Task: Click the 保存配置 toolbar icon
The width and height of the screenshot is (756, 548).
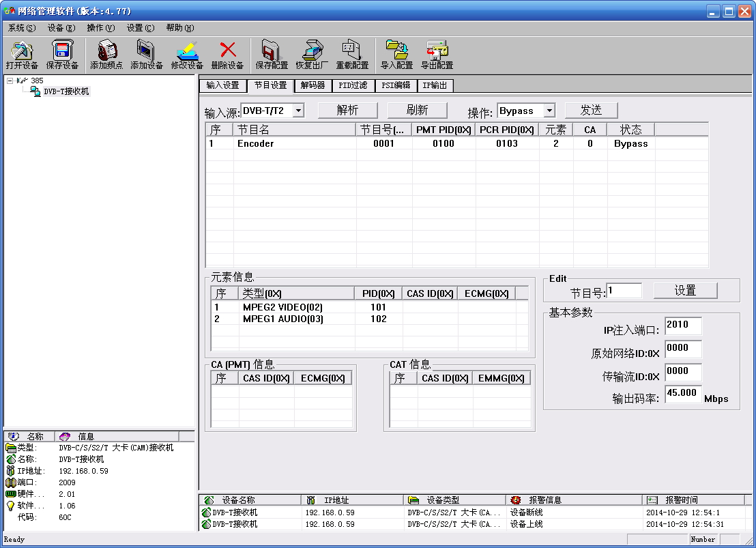Action: (272, 55)
